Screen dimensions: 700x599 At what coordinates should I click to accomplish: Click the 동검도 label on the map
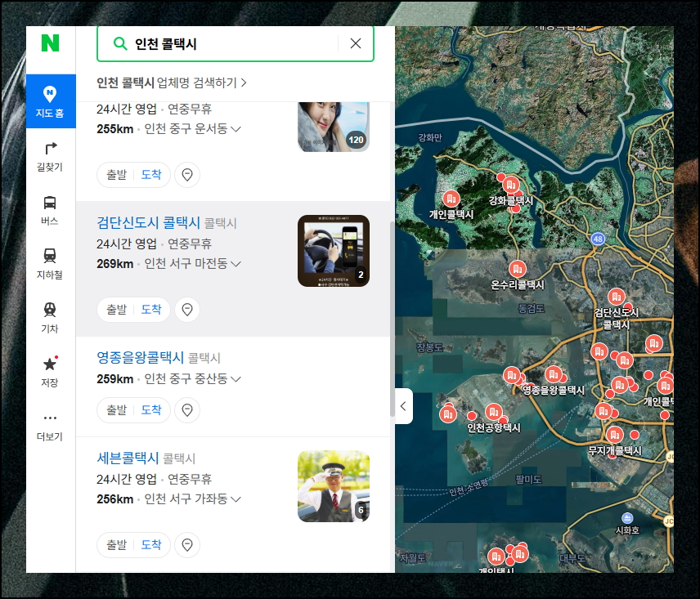pyautogui.click(x=532, y=309)
